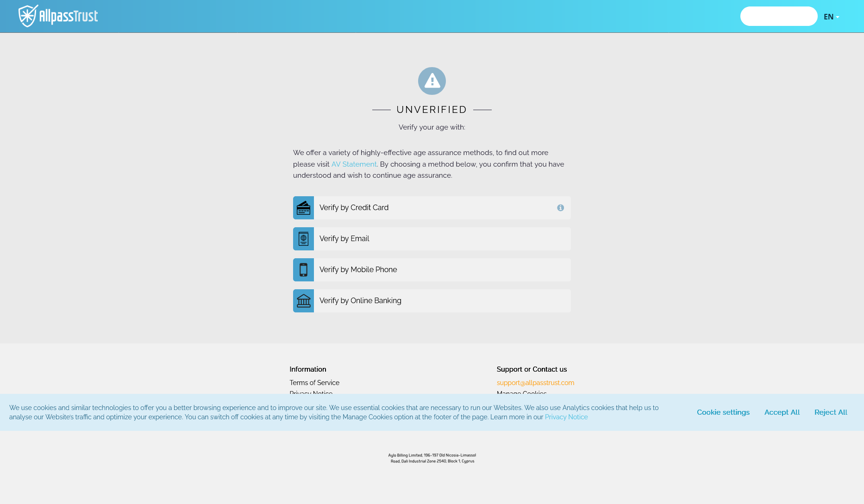
Task: Open Terms of Service in footer
Action: (314, 383)
